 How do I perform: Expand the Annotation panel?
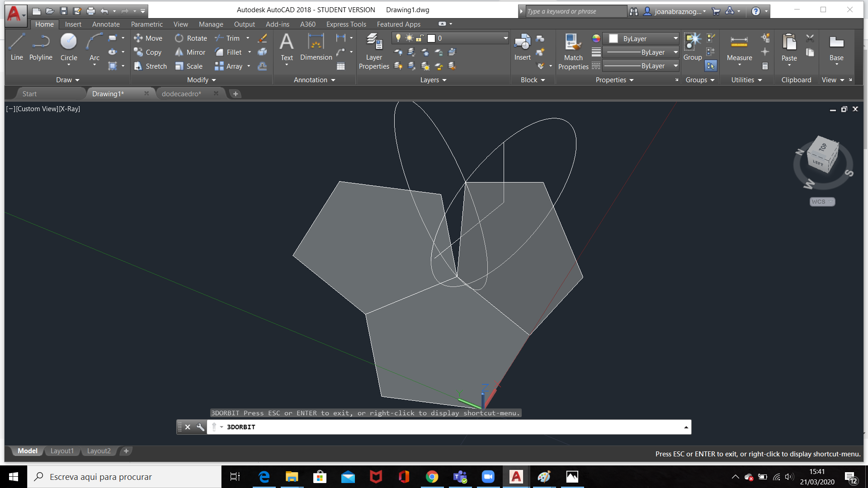coord(315,80)
